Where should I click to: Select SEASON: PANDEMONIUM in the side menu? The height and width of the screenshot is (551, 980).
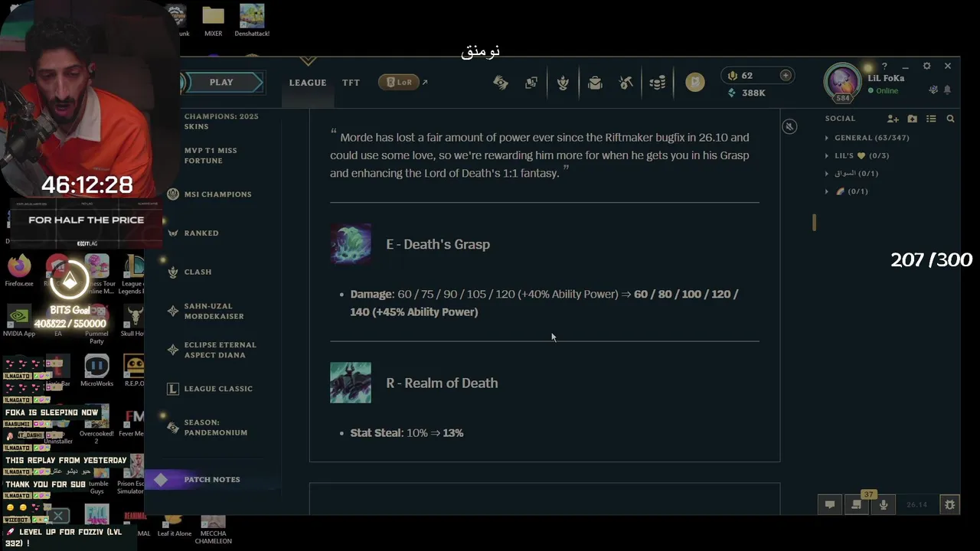click(215, 427)
